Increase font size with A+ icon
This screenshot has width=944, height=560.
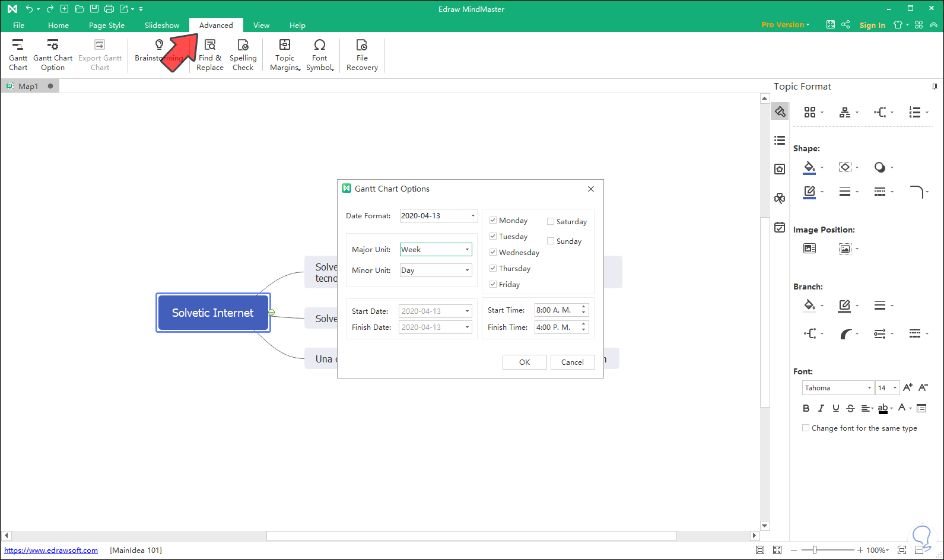(x=908, y=387)
